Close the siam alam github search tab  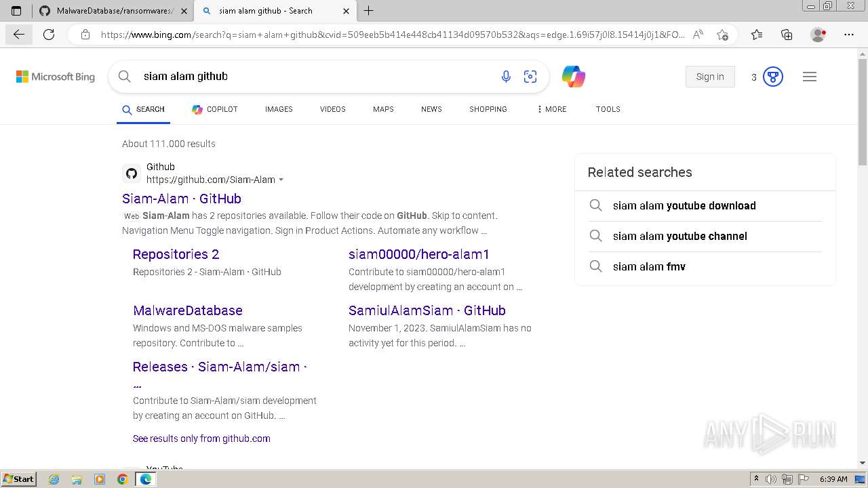[x=346, y=11]
